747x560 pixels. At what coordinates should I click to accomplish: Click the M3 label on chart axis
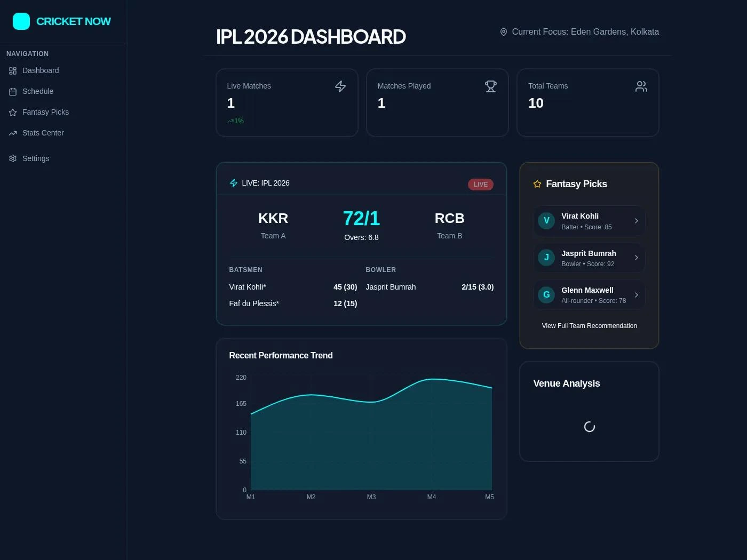click(x=371, y=497)
